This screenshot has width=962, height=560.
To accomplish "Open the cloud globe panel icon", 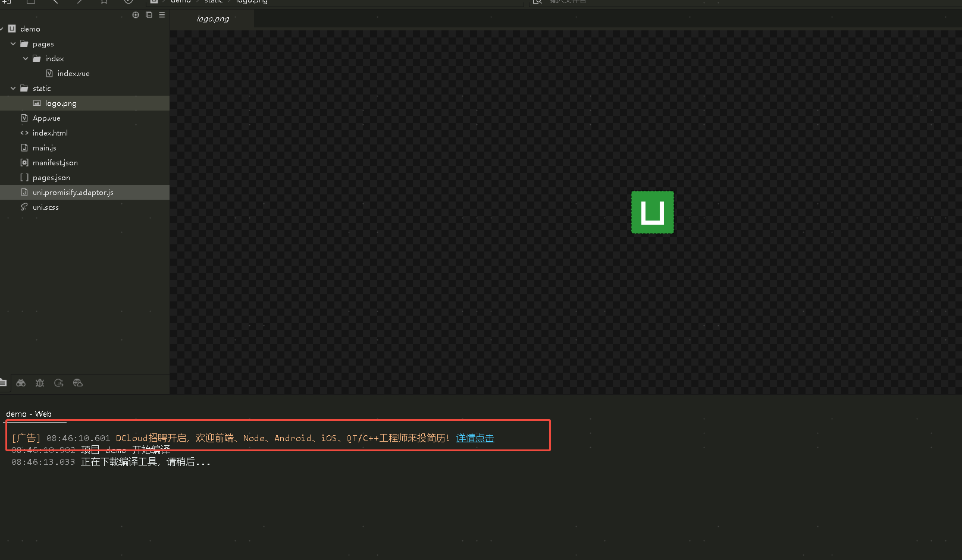I will [78, 383].
